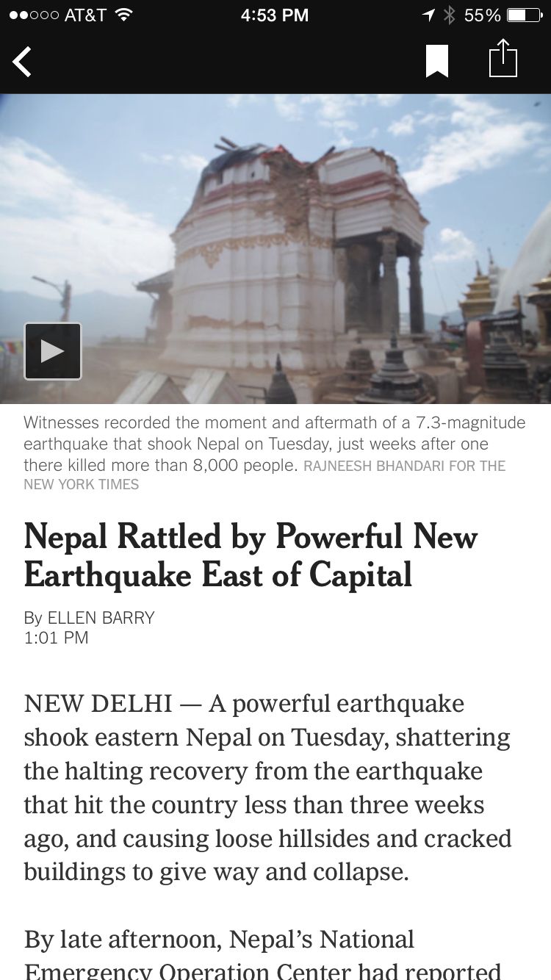Tap the 1:01 PM article timestamp

(56, 638)
